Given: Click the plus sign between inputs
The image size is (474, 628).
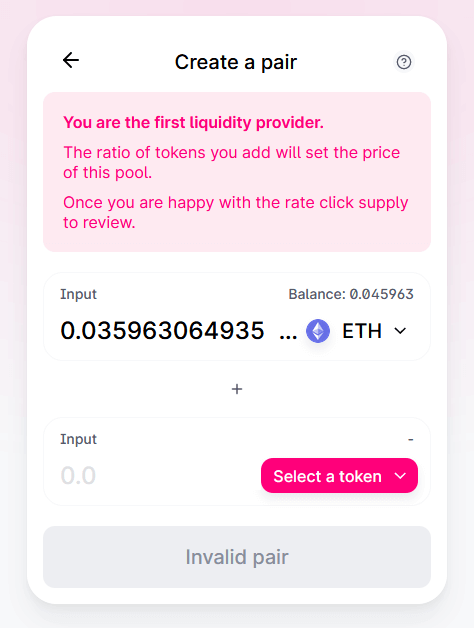Looking at the screenshot, I should click(237, 389).
